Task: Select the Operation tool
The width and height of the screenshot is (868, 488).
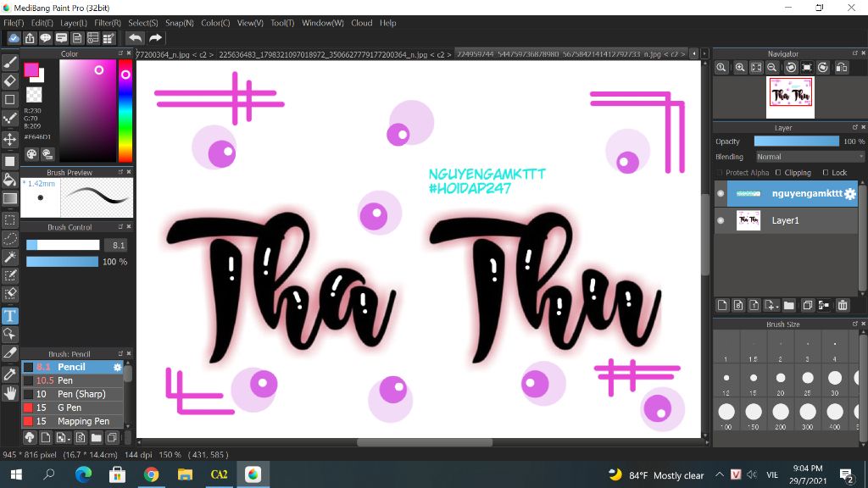Action: [10, 334]
